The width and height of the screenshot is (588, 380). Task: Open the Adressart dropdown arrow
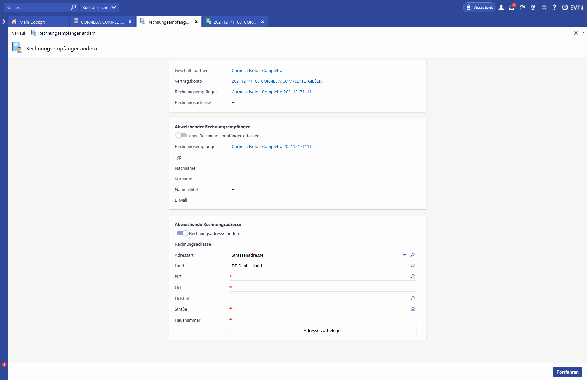pyautogui.click(x=405, y=255)
